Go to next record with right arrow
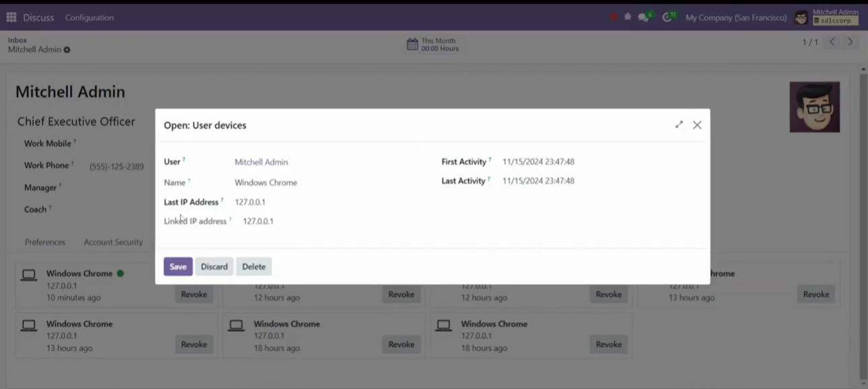 pyautogui.click(x=850, y=42)
